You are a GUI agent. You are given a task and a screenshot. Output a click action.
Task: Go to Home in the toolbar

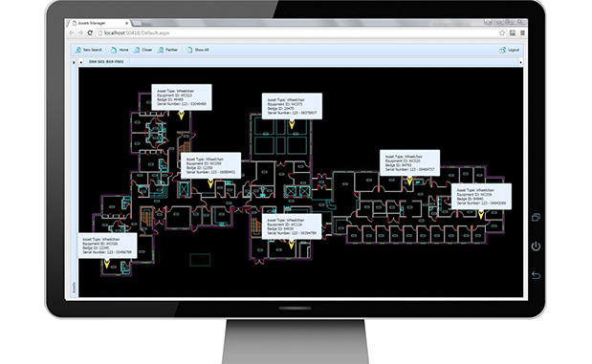coord(120,50)
